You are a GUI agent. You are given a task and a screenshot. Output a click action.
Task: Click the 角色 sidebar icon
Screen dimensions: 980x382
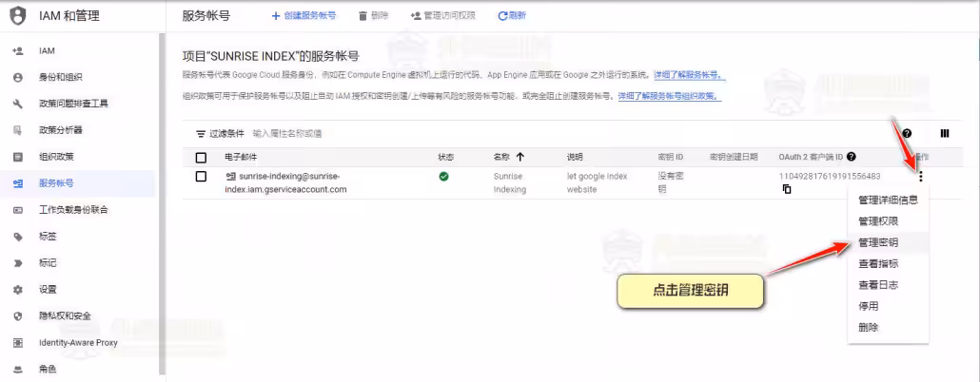[x=18, y=369]
